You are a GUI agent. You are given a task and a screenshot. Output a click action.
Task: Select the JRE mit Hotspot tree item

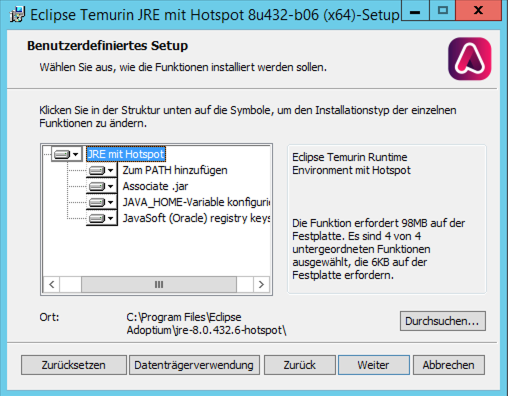click(x=126, y=154)
